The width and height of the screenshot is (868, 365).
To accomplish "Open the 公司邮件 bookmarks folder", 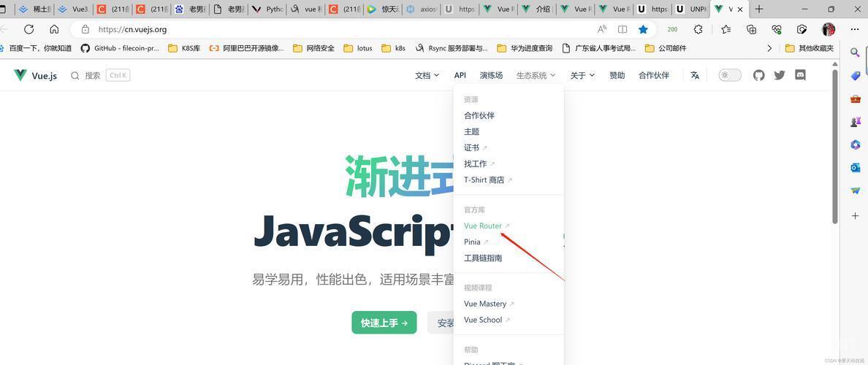I will click(x=666, y=48).
